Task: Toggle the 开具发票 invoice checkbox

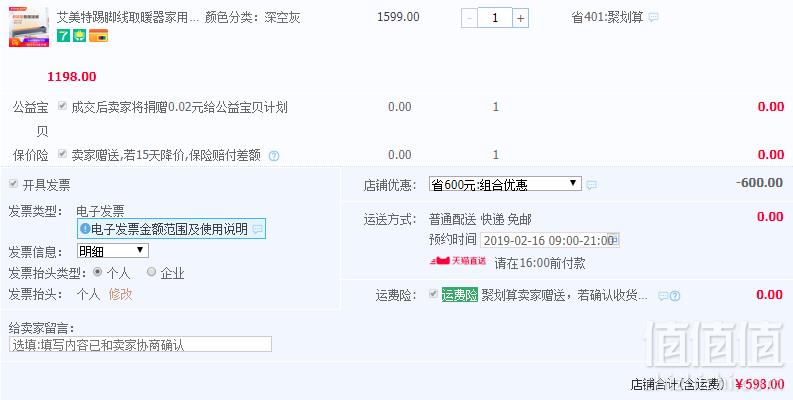Action: (13, 184)
